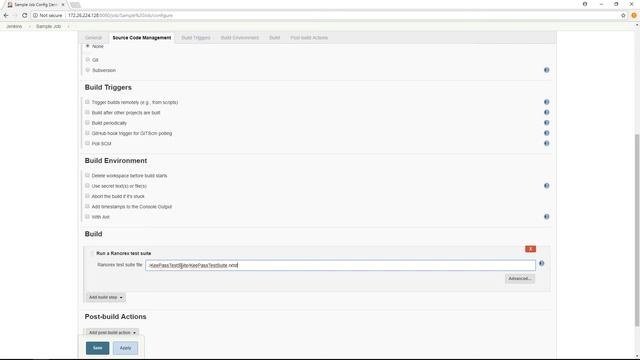640x360 pixels.
Task: Open help for GitHub hook trigger
Action: click(x=546, y=133)
